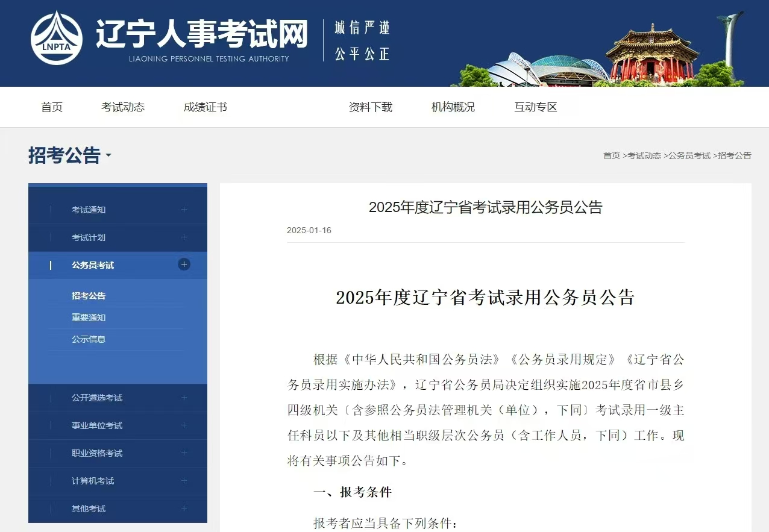Switch to the 成绩证书 section
The height and width of the screenshot is (532, 769).
(204, 107)
